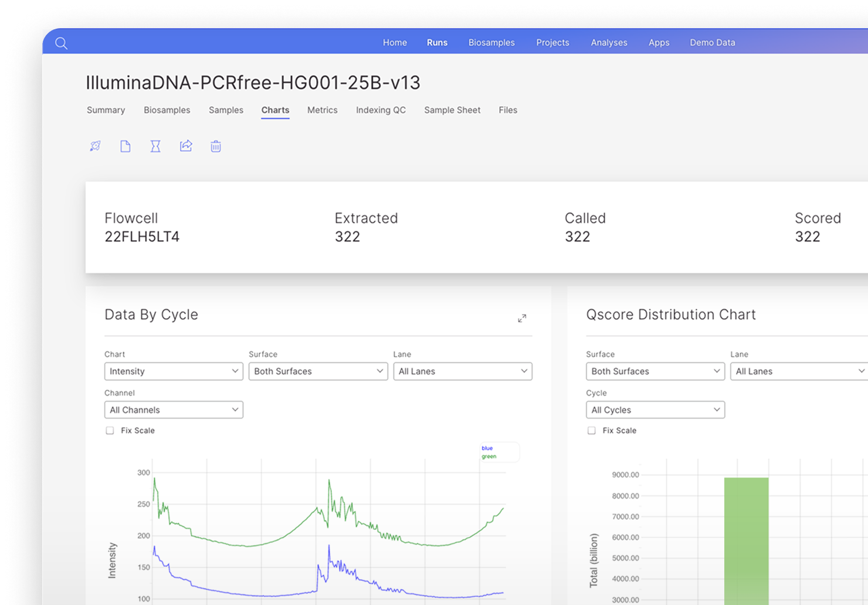Switch to the Summary tab
Screen dimensions: 868x605
coord(106,110)
